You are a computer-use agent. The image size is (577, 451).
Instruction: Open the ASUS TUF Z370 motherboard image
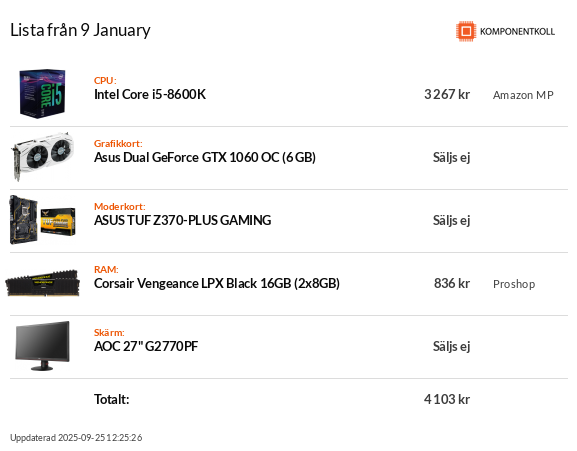pos(42,220)
